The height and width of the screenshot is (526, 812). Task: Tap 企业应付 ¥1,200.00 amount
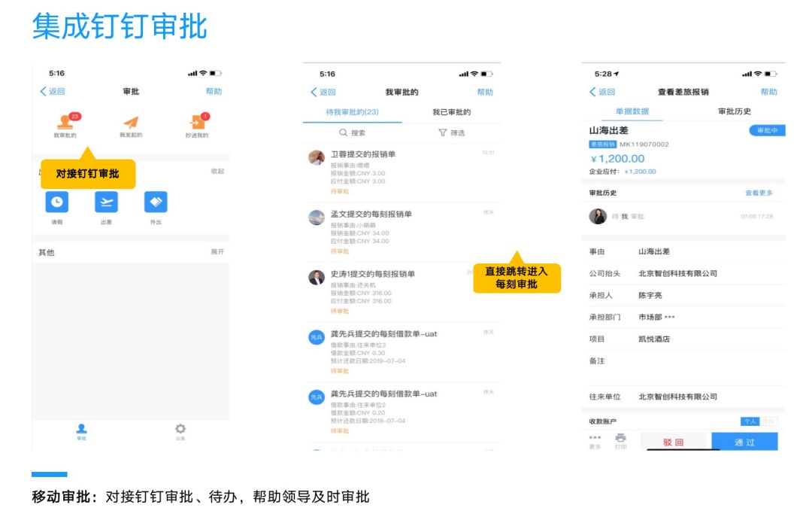point(640,172)
